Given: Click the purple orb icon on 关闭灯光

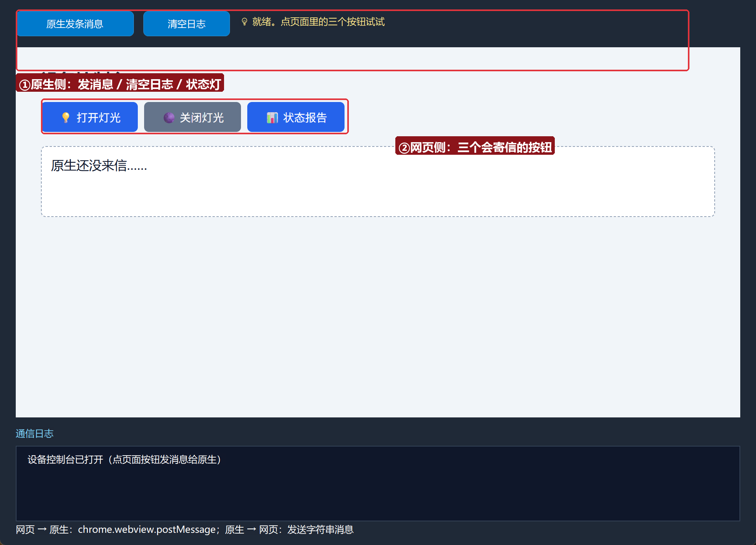Looking at the screenshot, I should [x=169, y=117].
